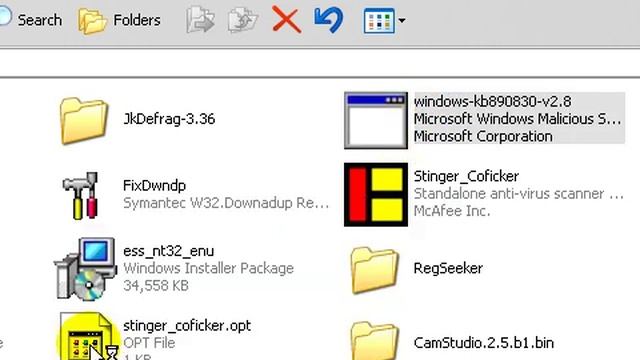Click the 34,558 KB size text

[156, 285]
